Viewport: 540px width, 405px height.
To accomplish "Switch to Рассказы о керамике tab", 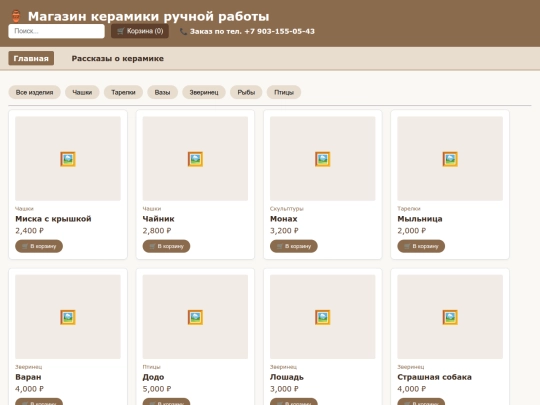I will [x=117, y=59].
